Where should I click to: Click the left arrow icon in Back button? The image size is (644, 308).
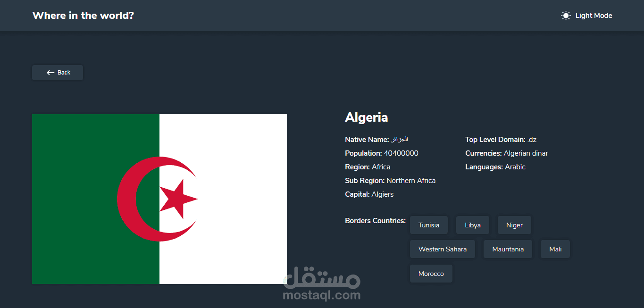(x=50, y=73)
